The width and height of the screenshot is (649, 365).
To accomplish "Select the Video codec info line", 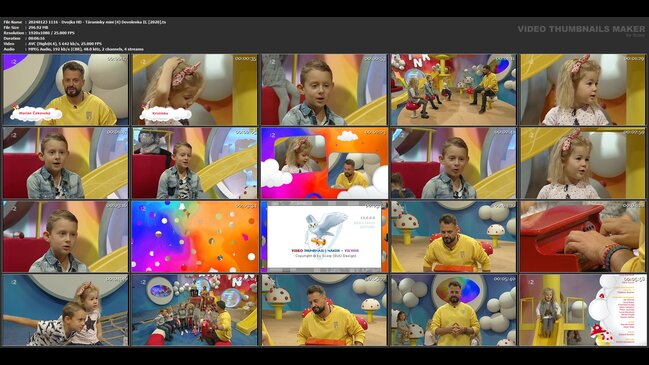I will point(53,43).
